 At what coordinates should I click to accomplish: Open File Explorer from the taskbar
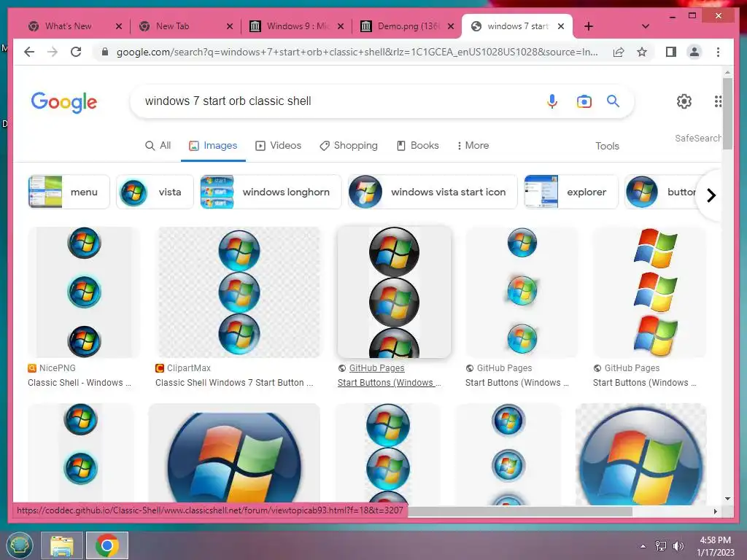(x=62, y=545)
